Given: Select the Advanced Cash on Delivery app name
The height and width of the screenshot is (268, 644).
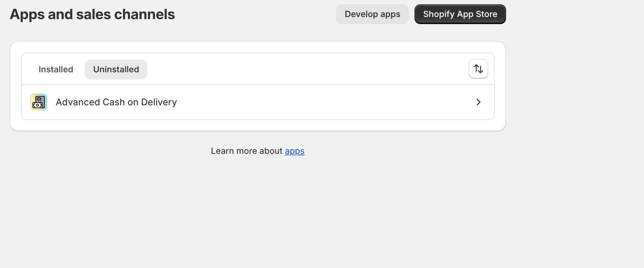Looking at the screenshot, I should pyautogui.click(x=116, y=102).
